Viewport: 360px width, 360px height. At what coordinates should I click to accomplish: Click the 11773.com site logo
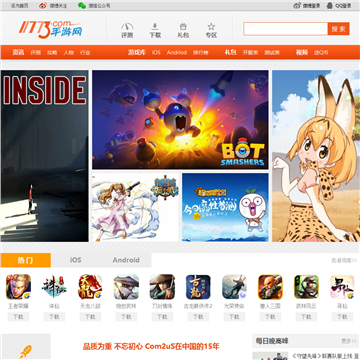(x=51, y=29)
